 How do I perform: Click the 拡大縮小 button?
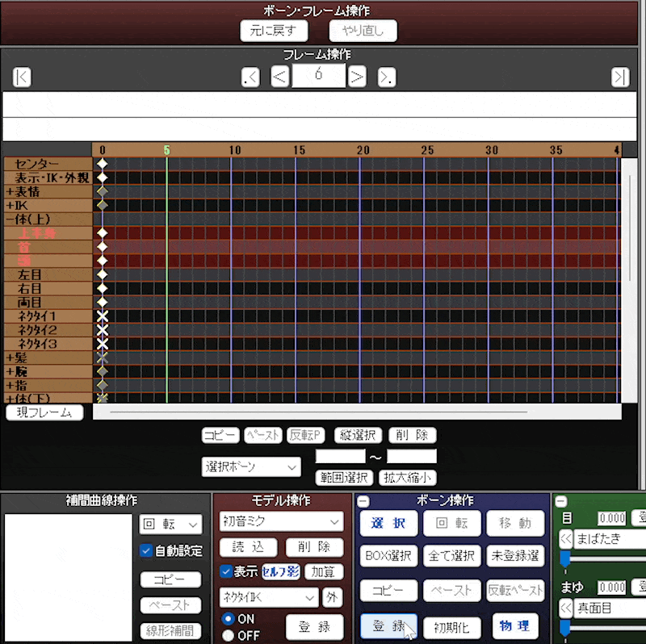tap(408, 478)
